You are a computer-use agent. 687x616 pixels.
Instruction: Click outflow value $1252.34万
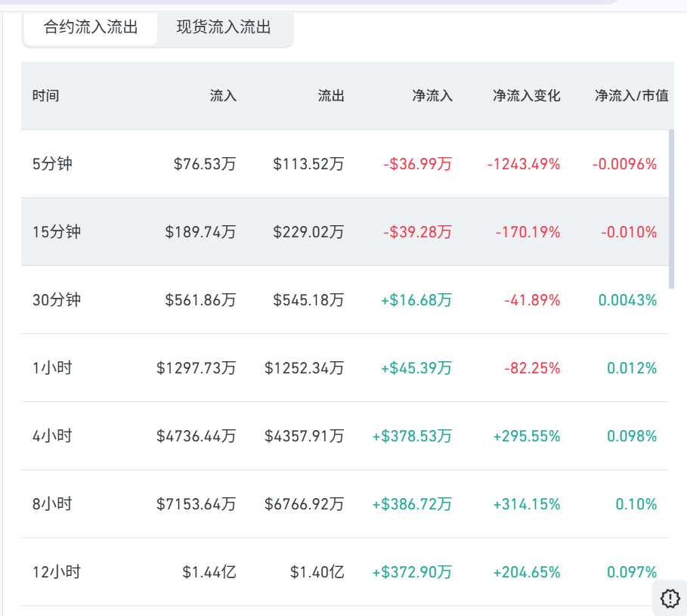tap(305, 368)
